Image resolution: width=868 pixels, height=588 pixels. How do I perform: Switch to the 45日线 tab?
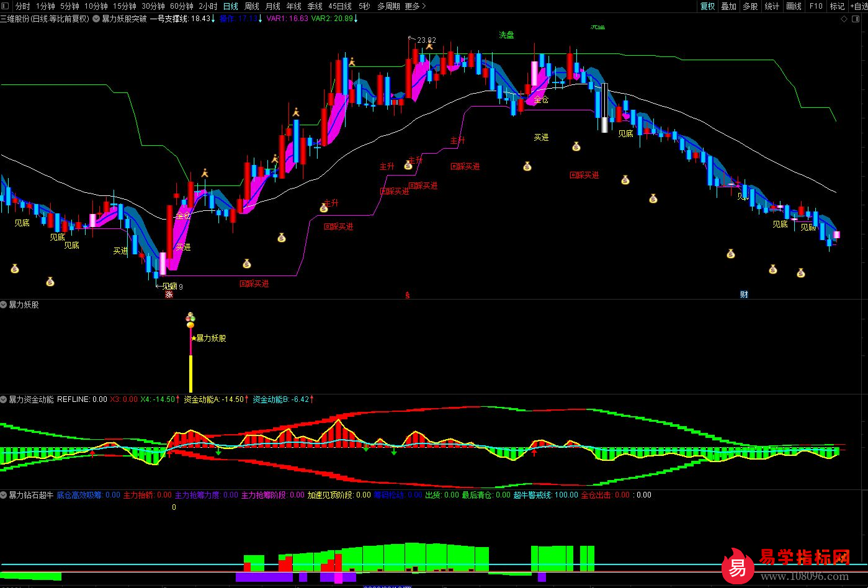pos(340,6)
